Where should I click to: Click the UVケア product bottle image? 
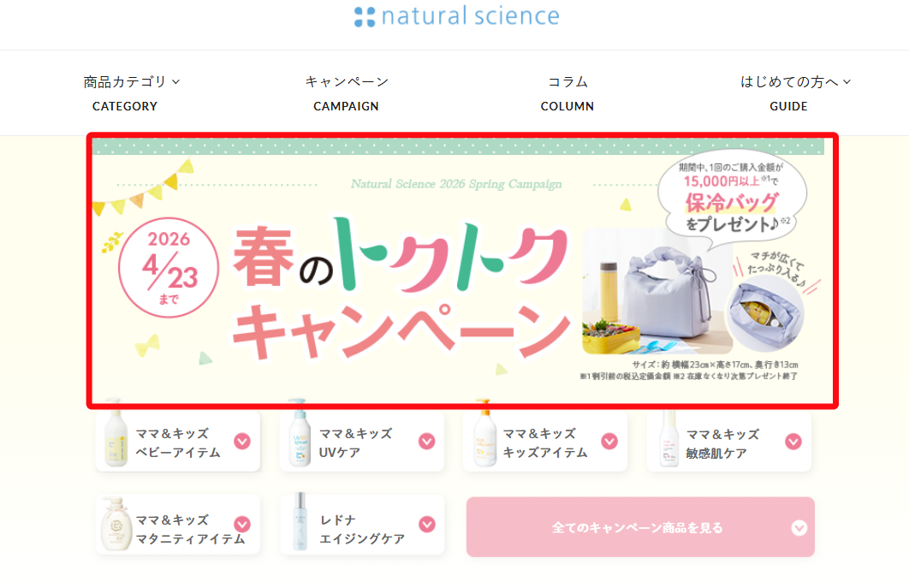tap(299, 437)
